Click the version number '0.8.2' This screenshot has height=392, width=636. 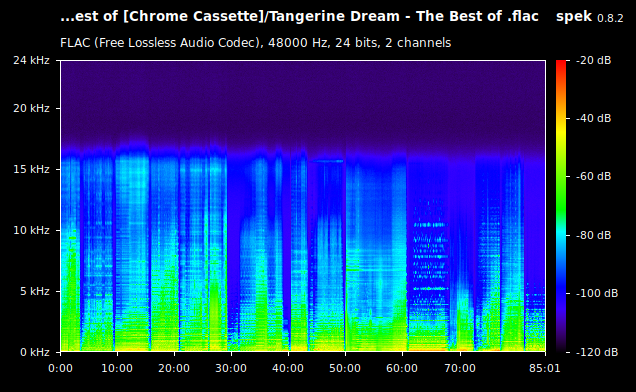point(610,18)
